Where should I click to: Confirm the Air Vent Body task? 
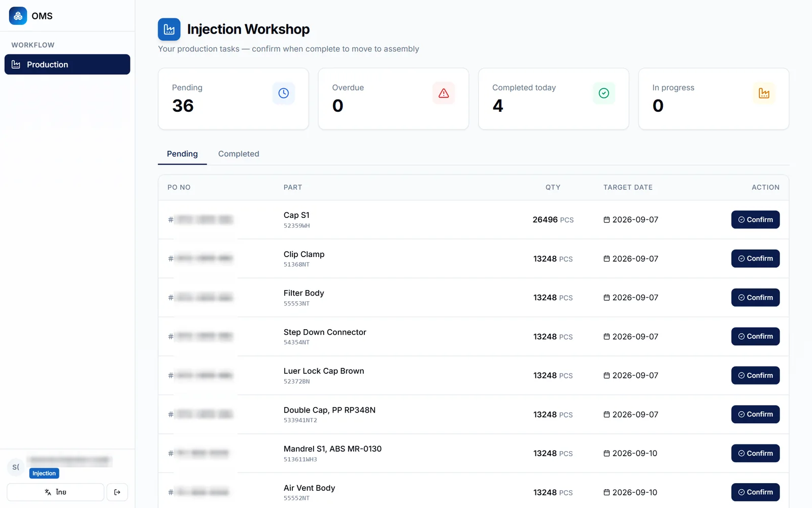click(755, 492)
